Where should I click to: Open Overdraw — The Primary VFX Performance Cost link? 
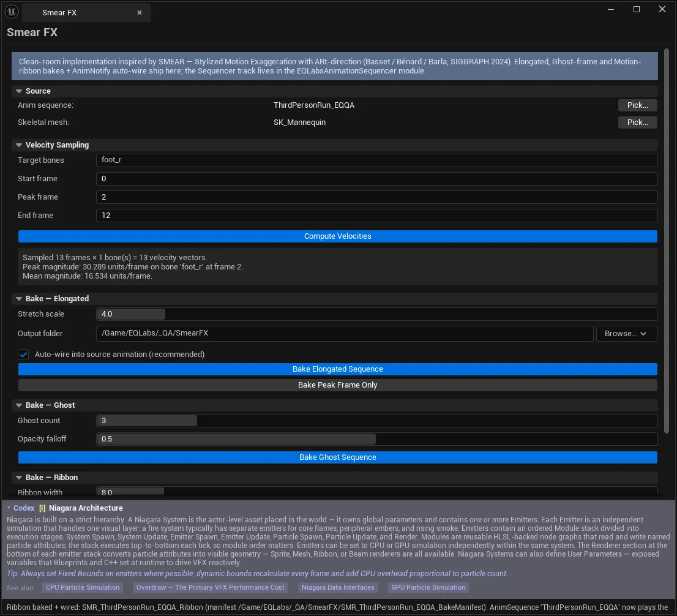[x=211, y=587]
